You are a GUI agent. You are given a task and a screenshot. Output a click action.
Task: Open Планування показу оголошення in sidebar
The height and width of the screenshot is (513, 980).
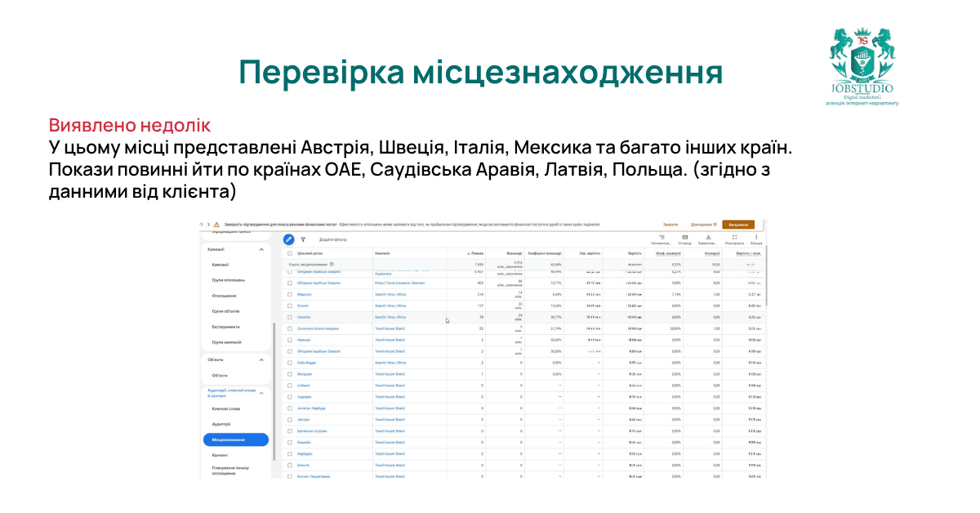tap(230, 471)
